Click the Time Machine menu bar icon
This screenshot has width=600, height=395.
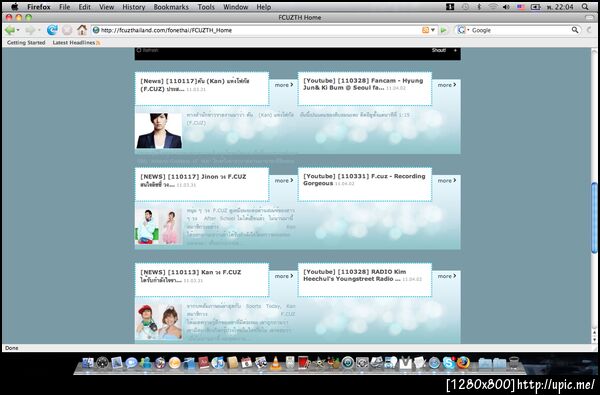click(465, 7)
